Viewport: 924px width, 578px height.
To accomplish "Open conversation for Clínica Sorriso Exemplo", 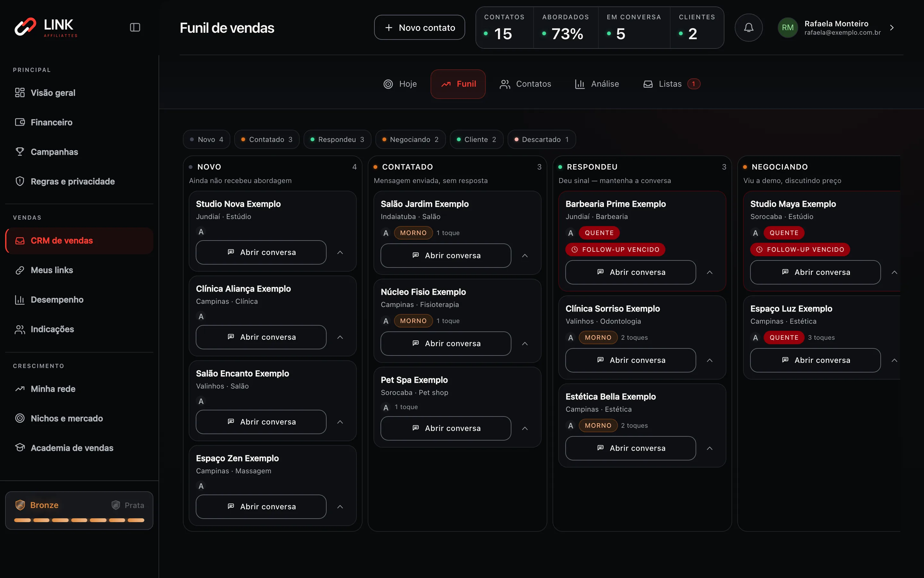I will pos(630,360).
